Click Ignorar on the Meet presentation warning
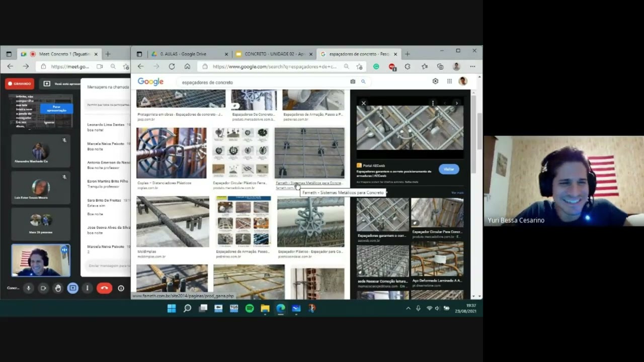The width and height of the screenshot is (644, 362). coord(49,122)
